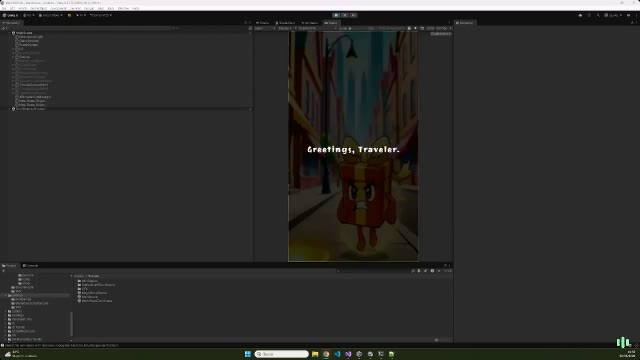
Task: Open the undo history icon
Action: coord(589,15)
